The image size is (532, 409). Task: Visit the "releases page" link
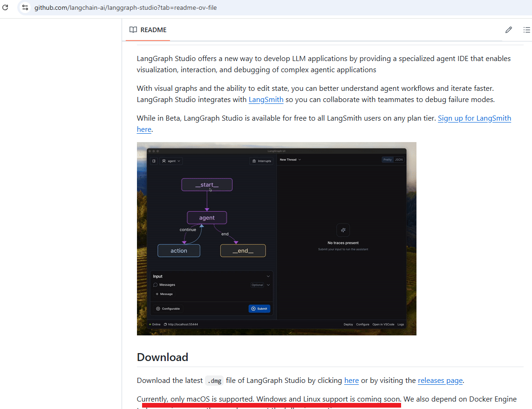(440, 381)
